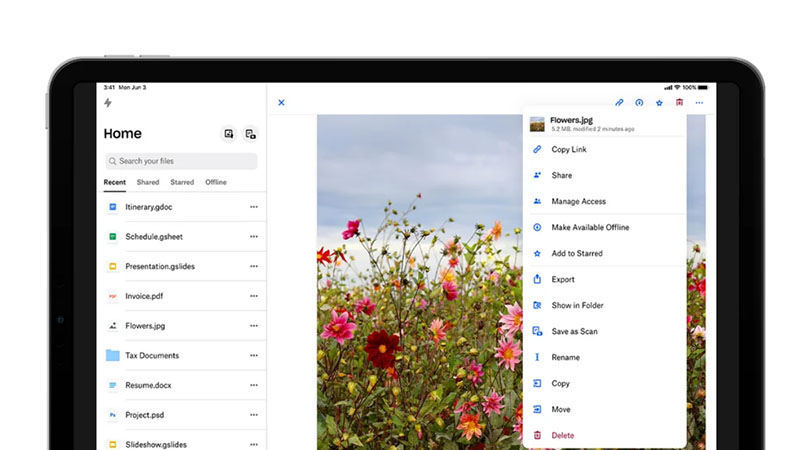This screenshot has width=800, height=450.
Task: Click the Project.psd Photoshop icon
Action: coord(113,415)
